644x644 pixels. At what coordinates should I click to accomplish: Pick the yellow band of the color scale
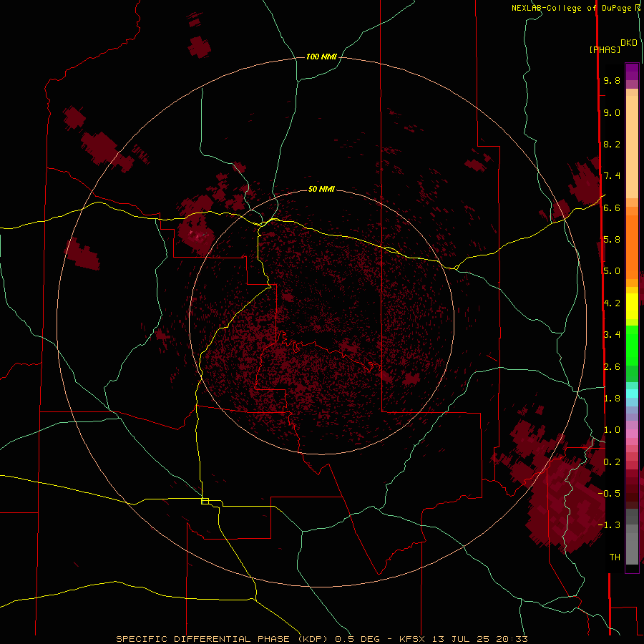click(632, 306)
